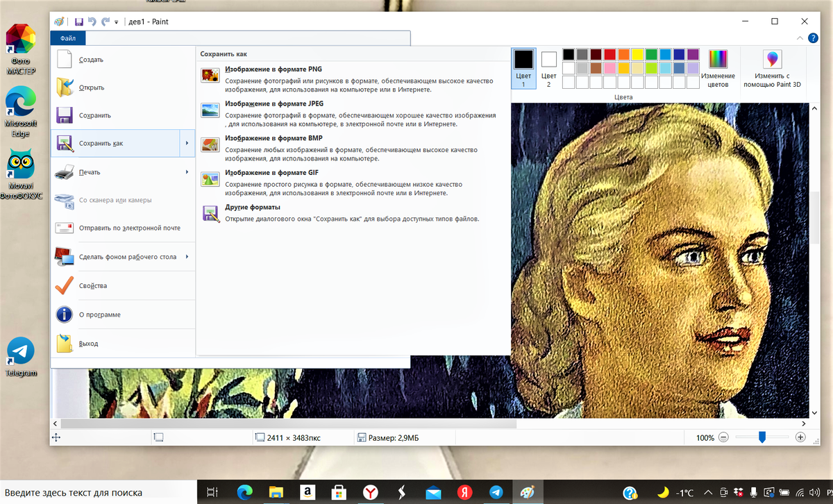Select Изображение в формате GIF
Viewport: 833px width, 504px height.
[272, 172]
